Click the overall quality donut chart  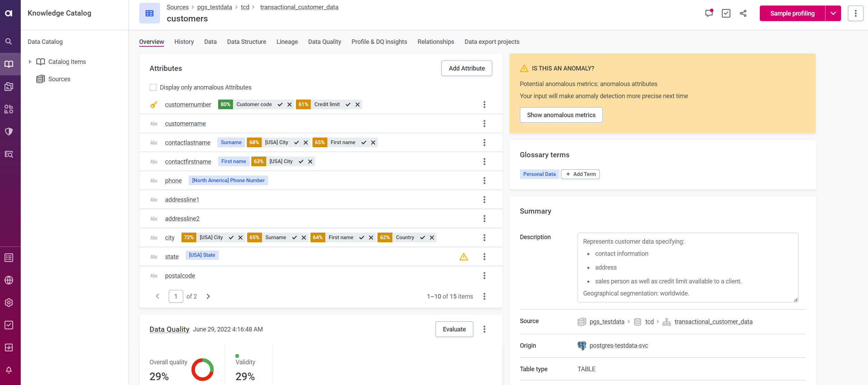click(203, 369)
